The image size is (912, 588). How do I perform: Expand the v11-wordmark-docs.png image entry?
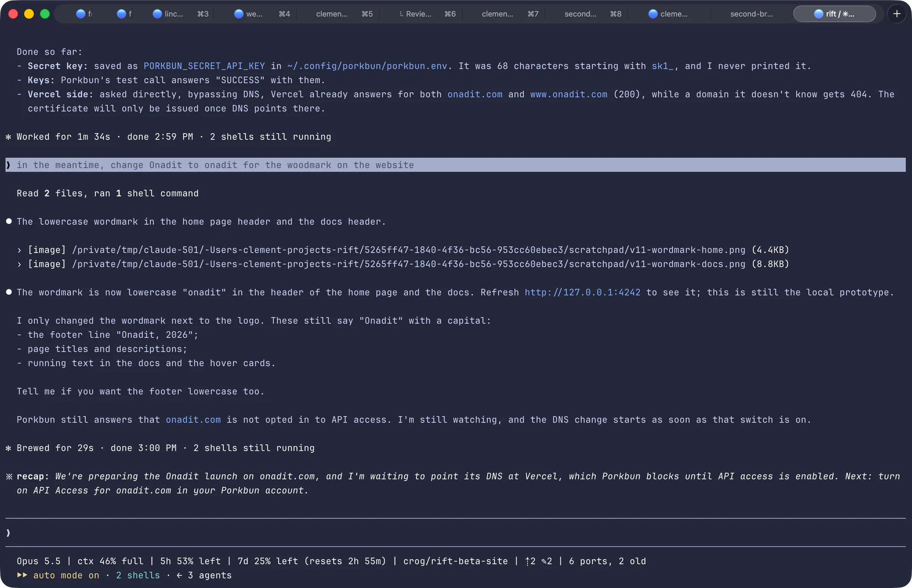click(x=403, y=264)
